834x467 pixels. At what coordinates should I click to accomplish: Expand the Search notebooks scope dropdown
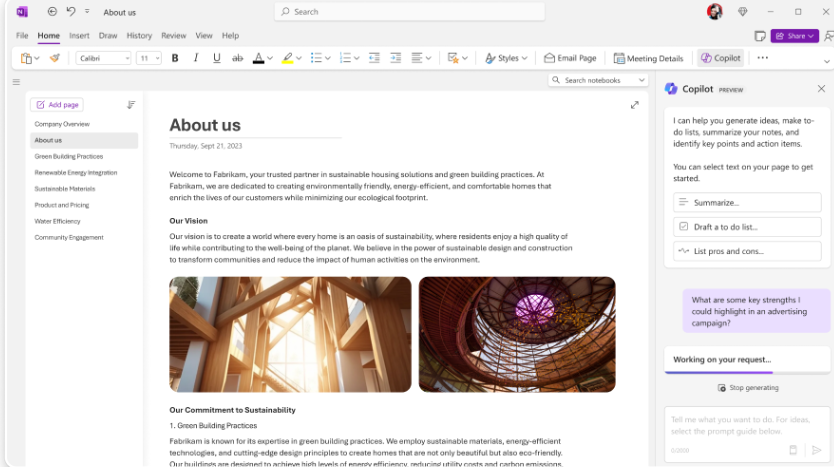(x=642, y=80)
